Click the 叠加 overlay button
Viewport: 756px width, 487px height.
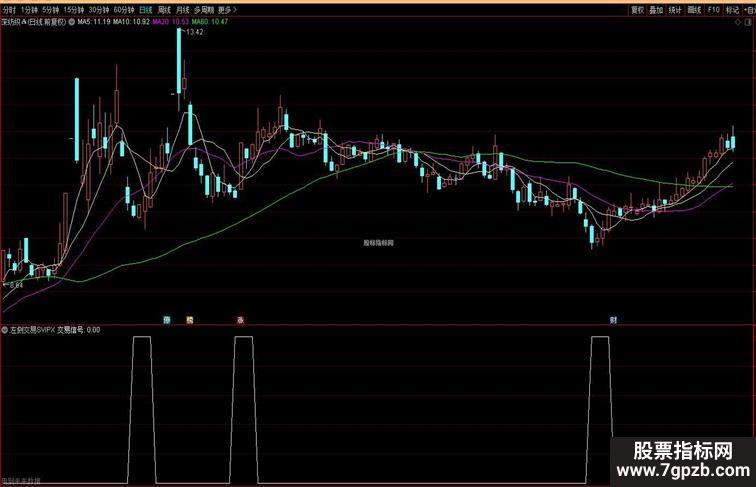[x=656, y=10]
